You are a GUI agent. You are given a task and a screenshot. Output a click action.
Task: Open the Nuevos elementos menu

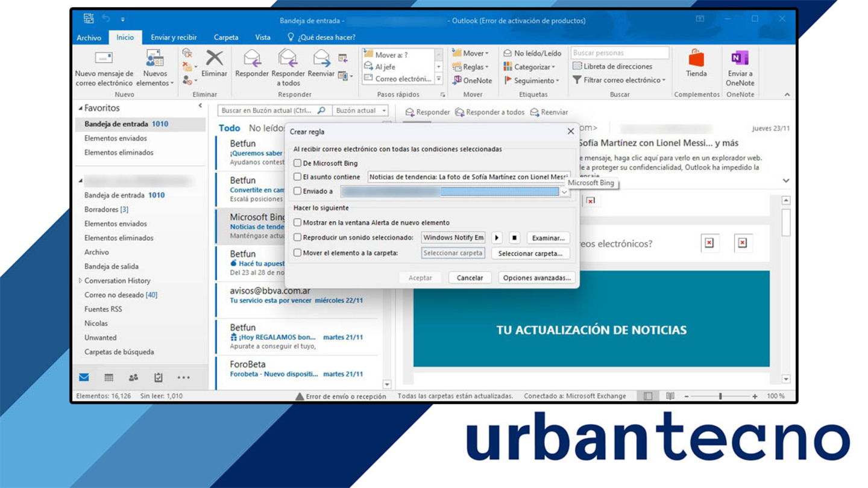click(155, 68)
